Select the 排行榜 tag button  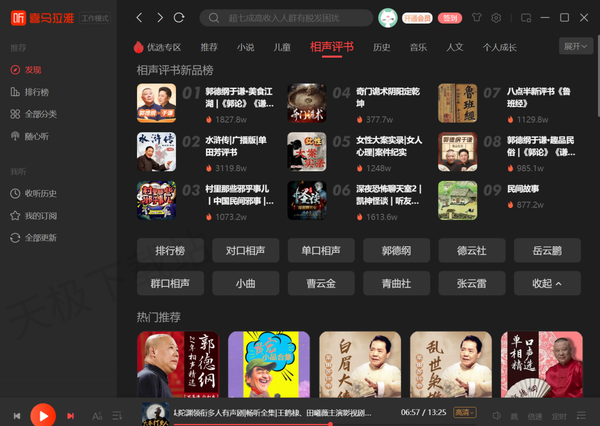pyautogui.click(x=170, y=250)
